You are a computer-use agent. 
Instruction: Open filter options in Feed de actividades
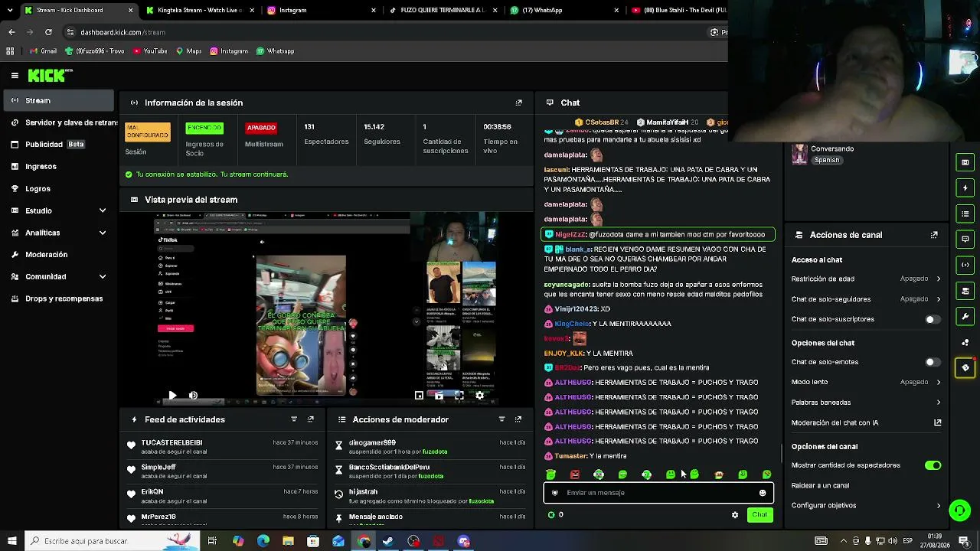(294, 419)
